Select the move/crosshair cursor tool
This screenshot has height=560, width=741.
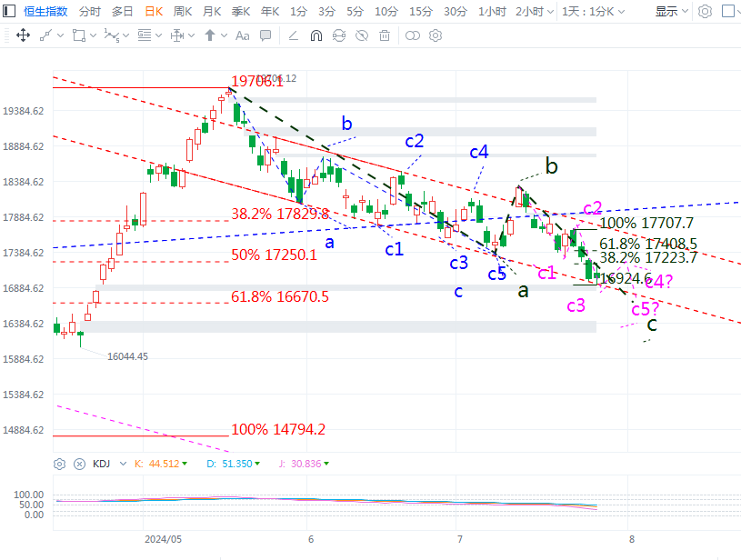tap(23, 35)
